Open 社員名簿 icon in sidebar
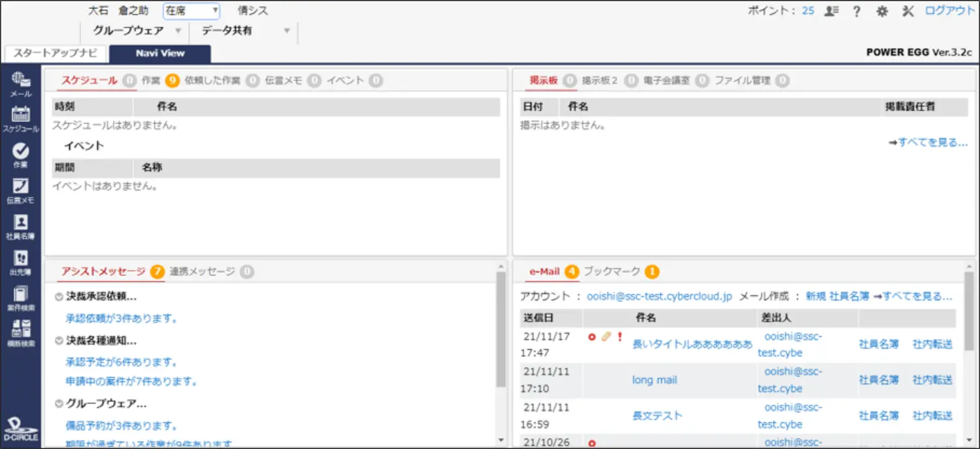Screen dimensions: 980x449 tap(21, 223)
